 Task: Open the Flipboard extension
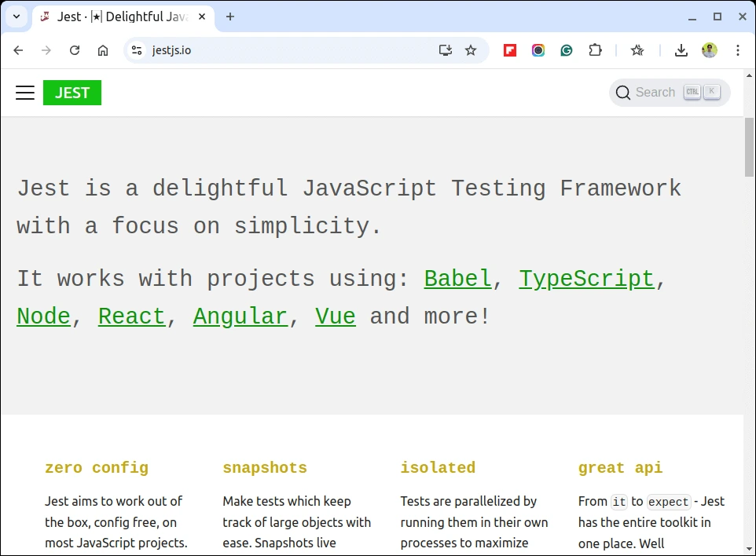[x=509, y=50]
